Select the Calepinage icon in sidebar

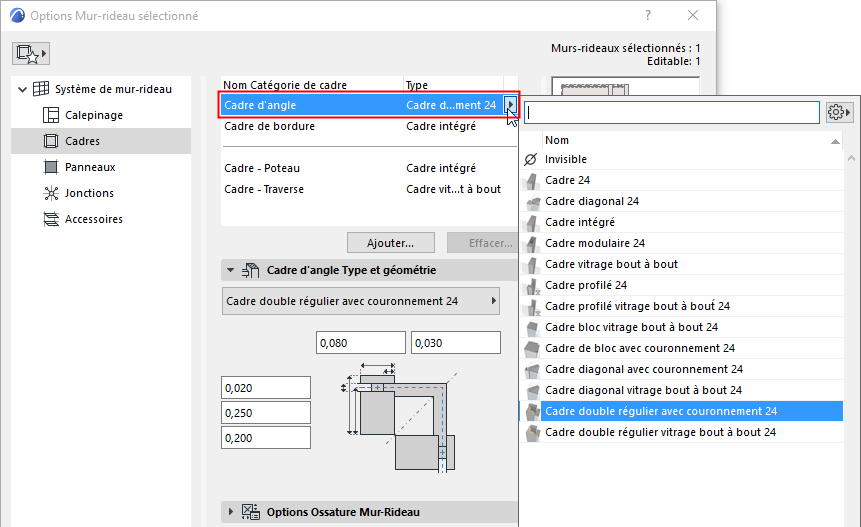[x=51, y=115]
